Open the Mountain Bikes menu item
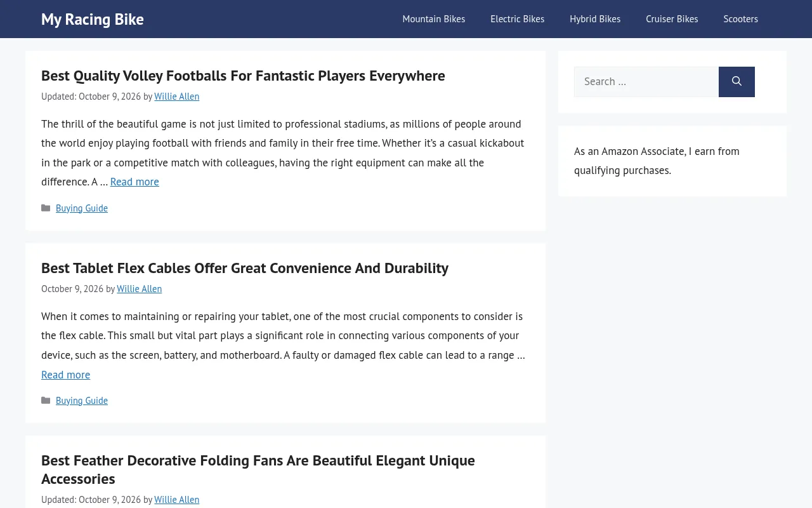This screenshot has height=508, width=812. pyautogui.click(x=434, y=19)
